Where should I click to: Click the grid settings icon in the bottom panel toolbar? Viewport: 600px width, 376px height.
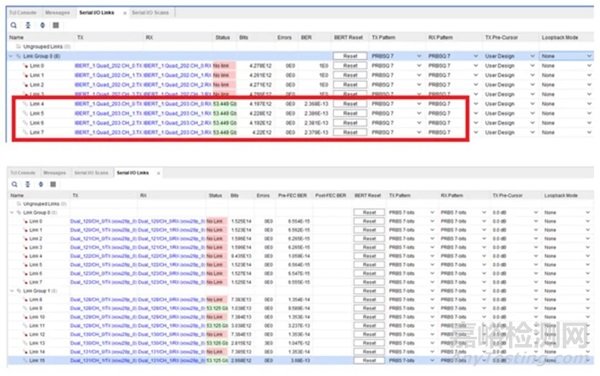pos(53,184)
